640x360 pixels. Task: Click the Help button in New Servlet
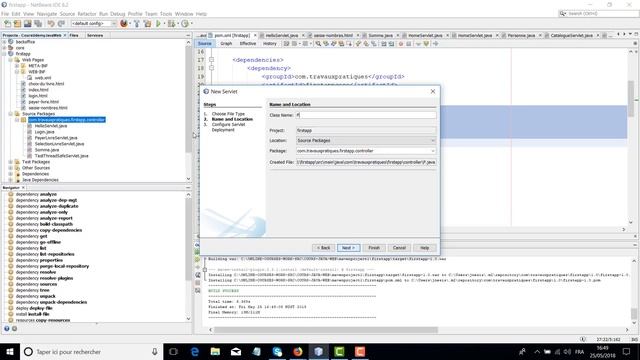424,248
